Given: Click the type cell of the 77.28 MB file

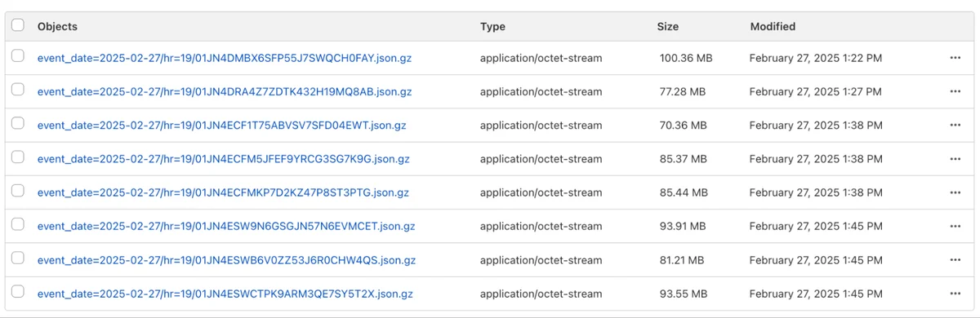Looking at the screenshot, I should click(x=541, y=92).
